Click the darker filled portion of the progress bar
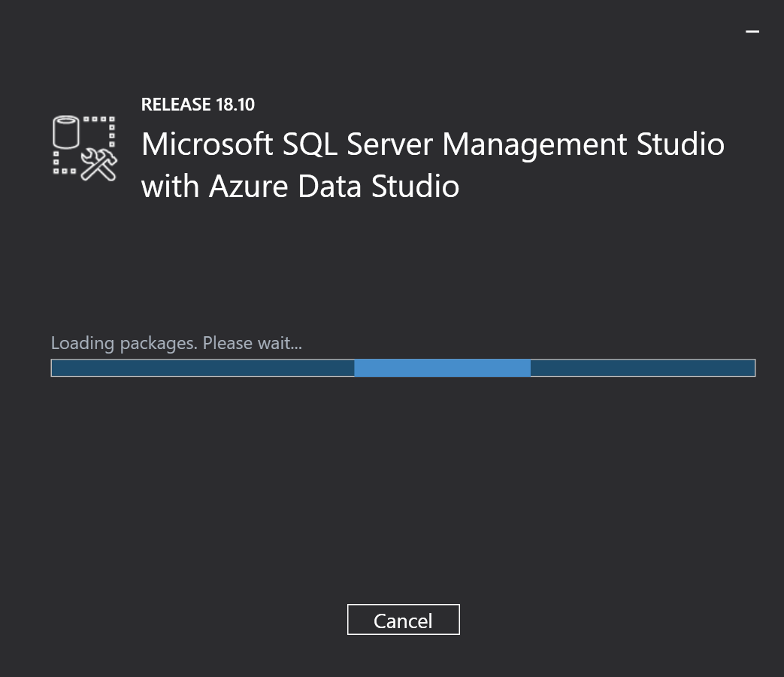This screenshot has height=677, width=784. 203,368
